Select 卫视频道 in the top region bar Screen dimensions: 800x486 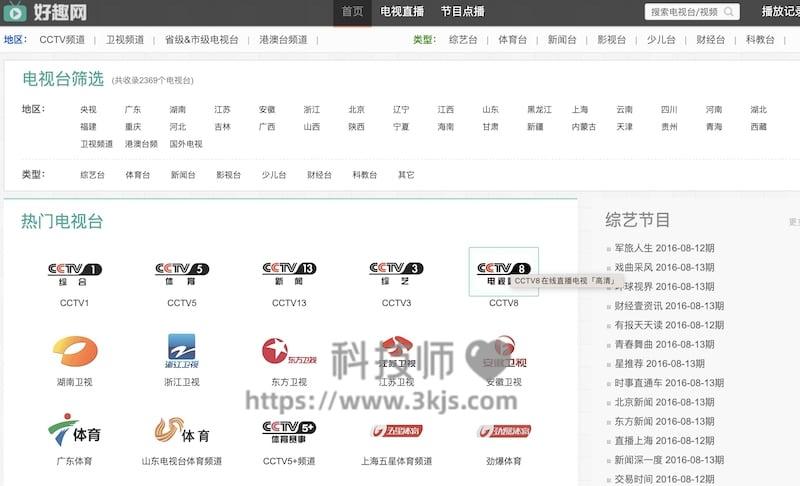click(125, 40)
